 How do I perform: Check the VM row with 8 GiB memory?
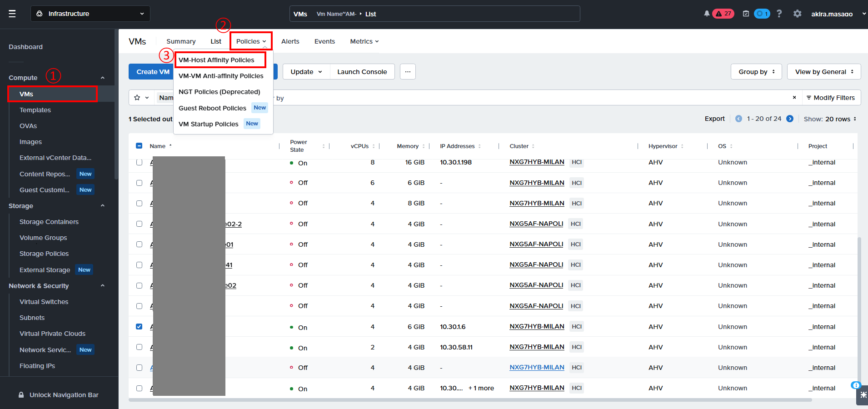click(139, 203)
